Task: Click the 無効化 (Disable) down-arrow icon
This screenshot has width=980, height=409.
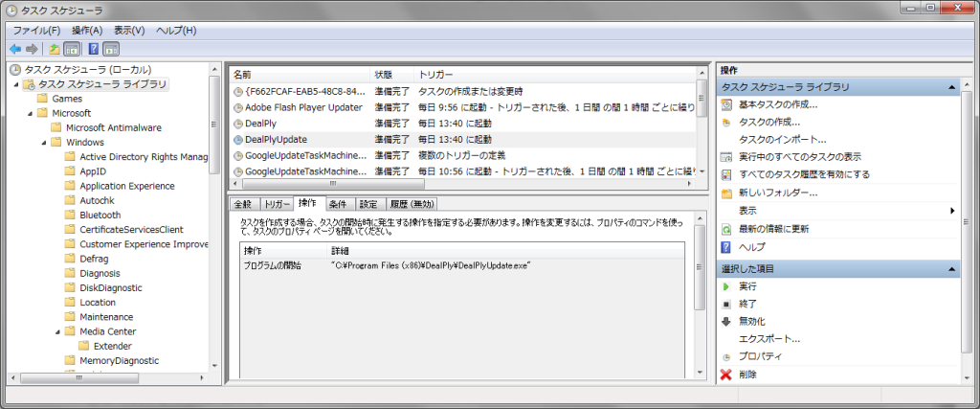Action: [726, 321]
